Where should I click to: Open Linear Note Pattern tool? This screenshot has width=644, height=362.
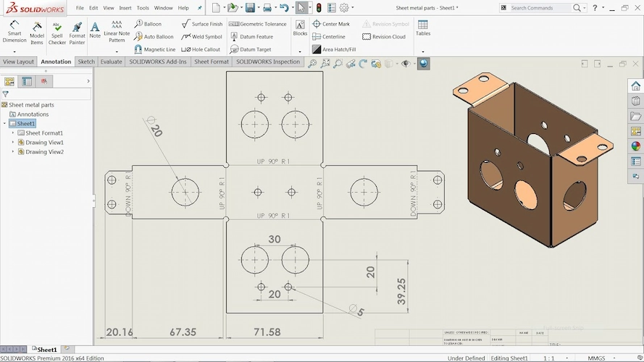(x=117, y=31)
